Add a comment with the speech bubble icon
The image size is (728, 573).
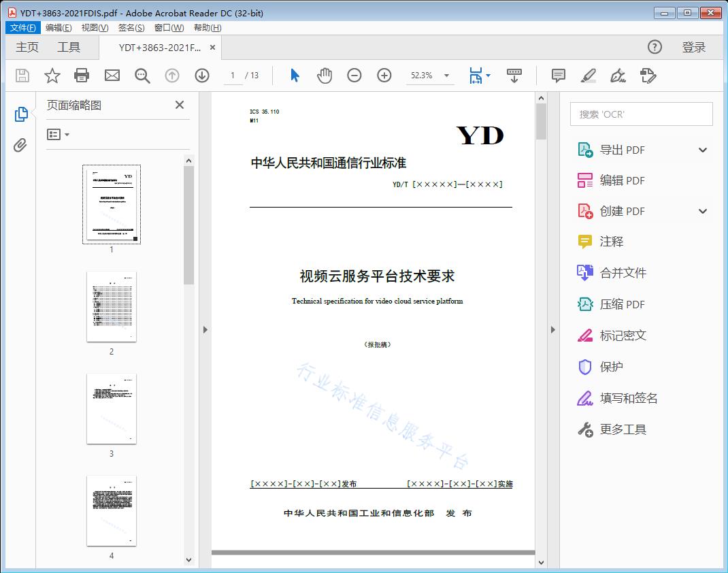(x=558, y=76)
